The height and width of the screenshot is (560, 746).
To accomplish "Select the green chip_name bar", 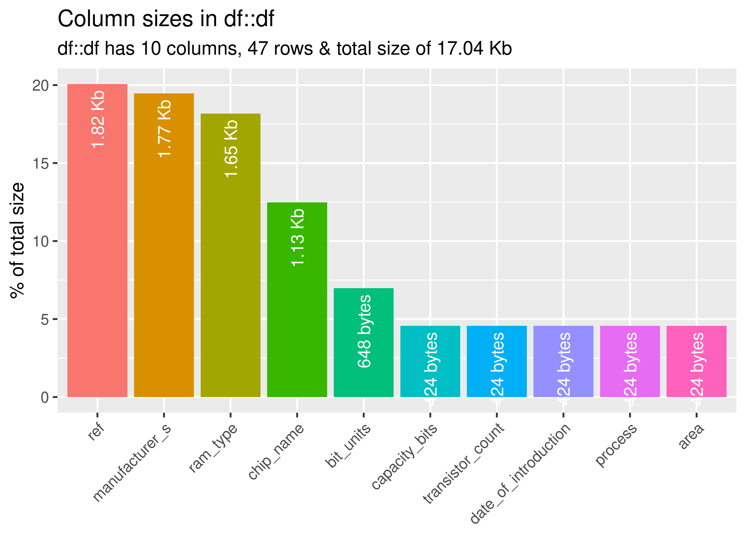I will click(x=297, y=300).
